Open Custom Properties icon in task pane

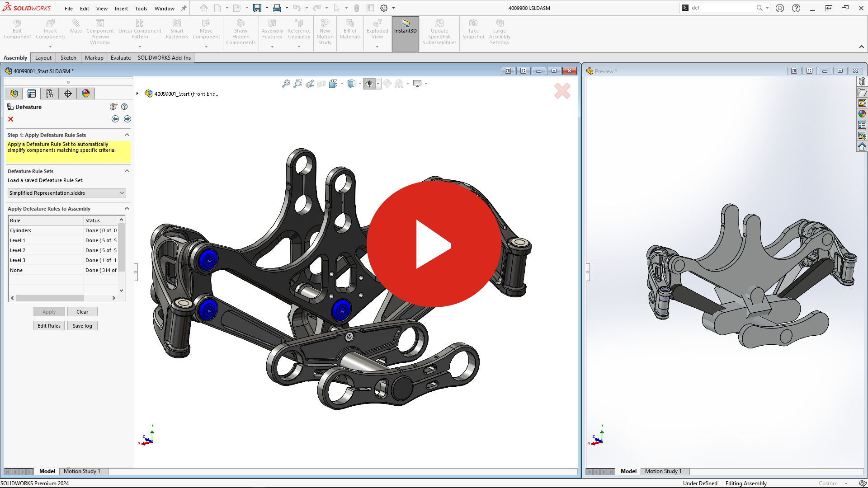point(862,125)
